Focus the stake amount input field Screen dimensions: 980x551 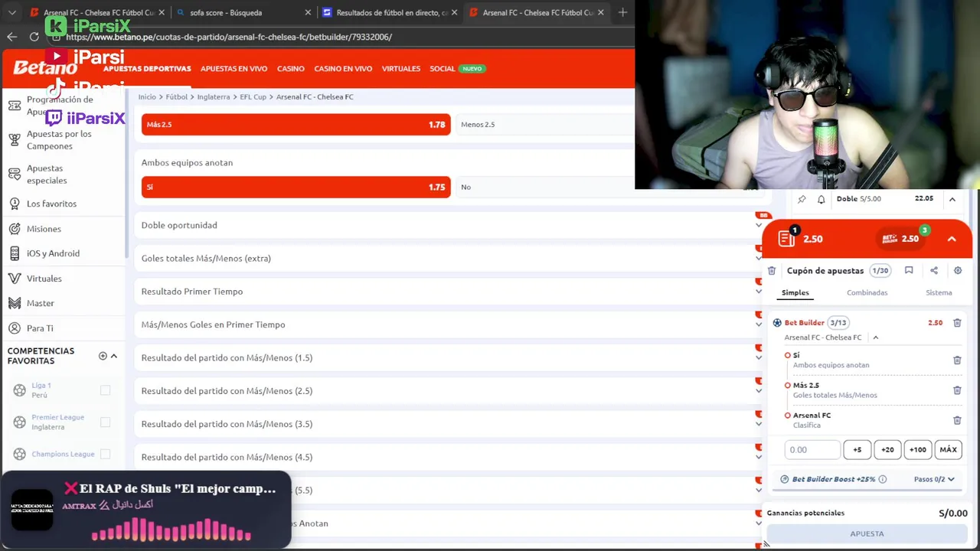click(x=812, y=450)
